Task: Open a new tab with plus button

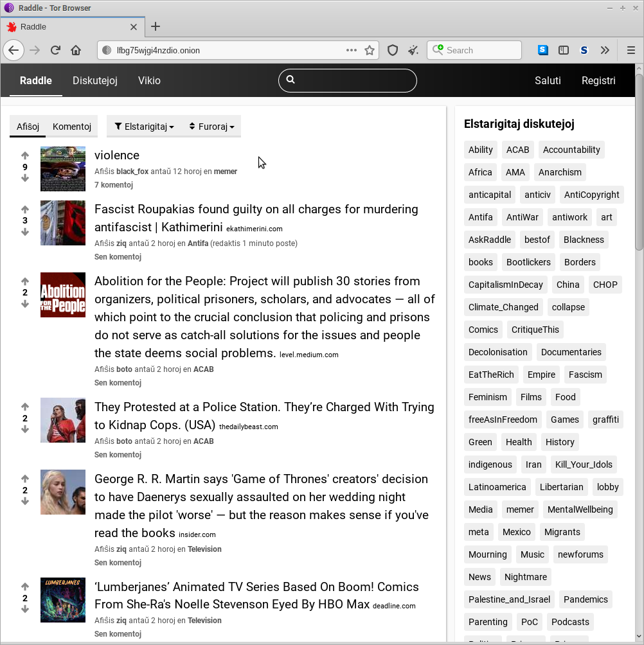Action: (156, 27)
